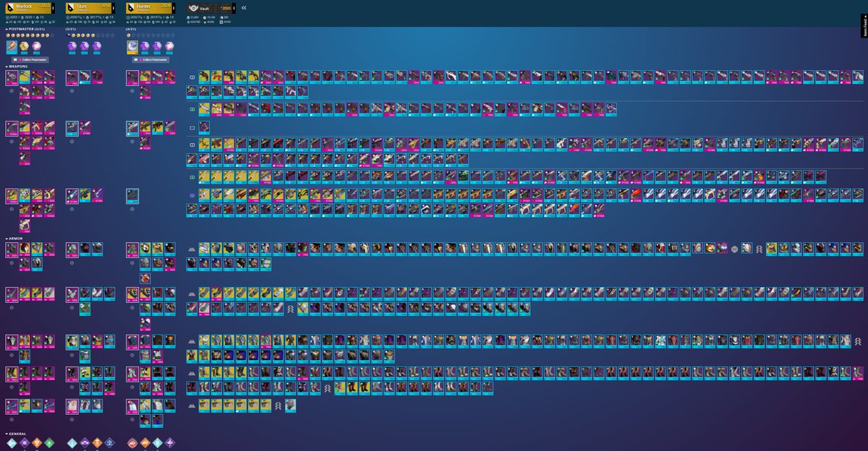Click the ammo icon beside the single-item vault row
Viewport: 868px width, 451px height.
192,128
